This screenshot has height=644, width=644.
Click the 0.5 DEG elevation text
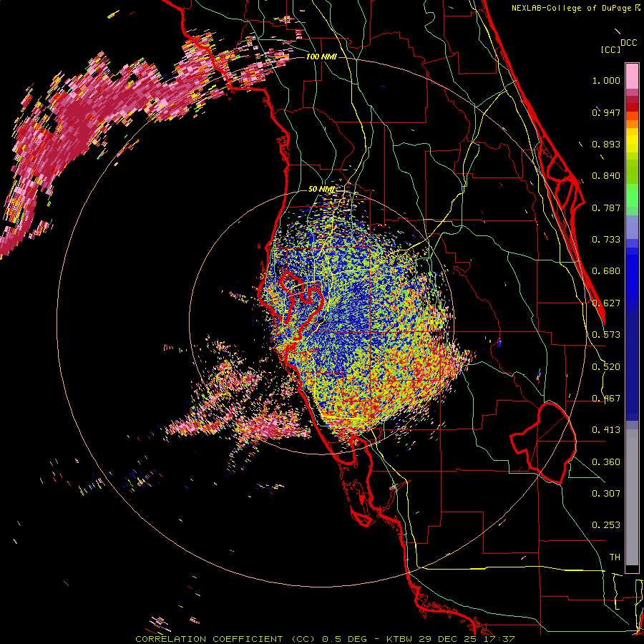(345, 639)
